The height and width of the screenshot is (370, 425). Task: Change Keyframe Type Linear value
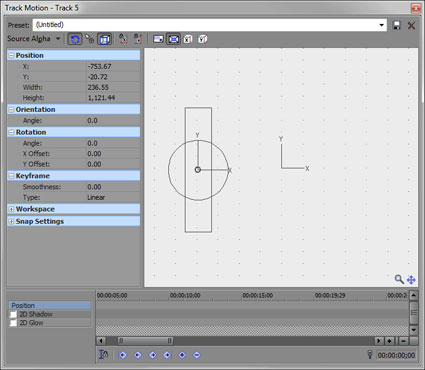click(113, 197)
